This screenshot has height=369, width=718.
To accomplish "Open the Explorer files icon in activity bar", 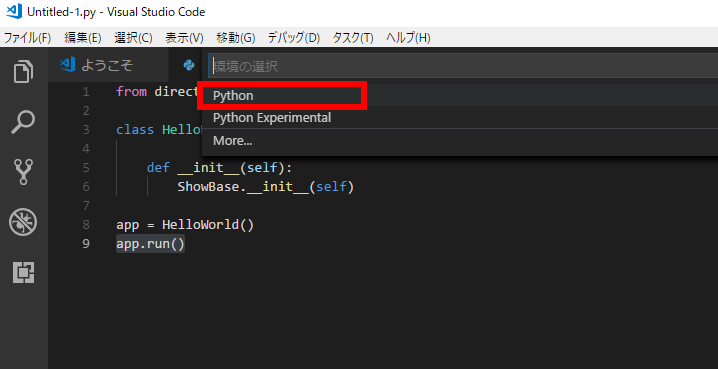I will coord(23,71).
